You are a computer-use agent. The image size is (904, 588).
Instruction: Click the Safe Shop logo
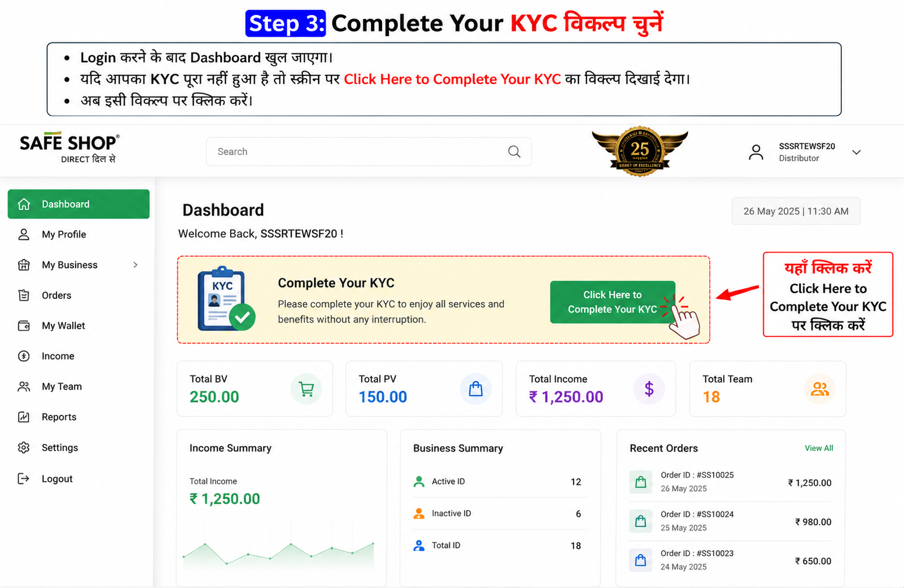click(70, 149)
